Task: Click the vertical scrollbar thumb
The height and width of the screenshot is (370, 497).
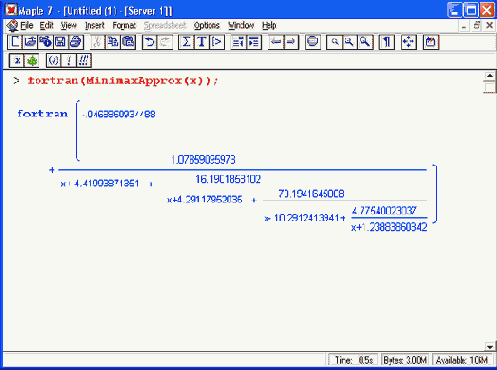Action: (489, 87)
